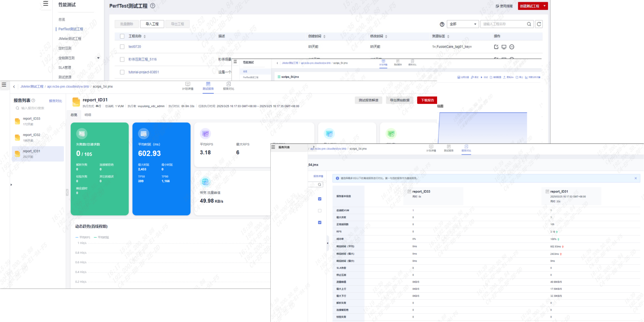The height and width of the screenshot is (322, 644).
Task: Select 定时压测 in the sidebar
Action: [65, 48]
